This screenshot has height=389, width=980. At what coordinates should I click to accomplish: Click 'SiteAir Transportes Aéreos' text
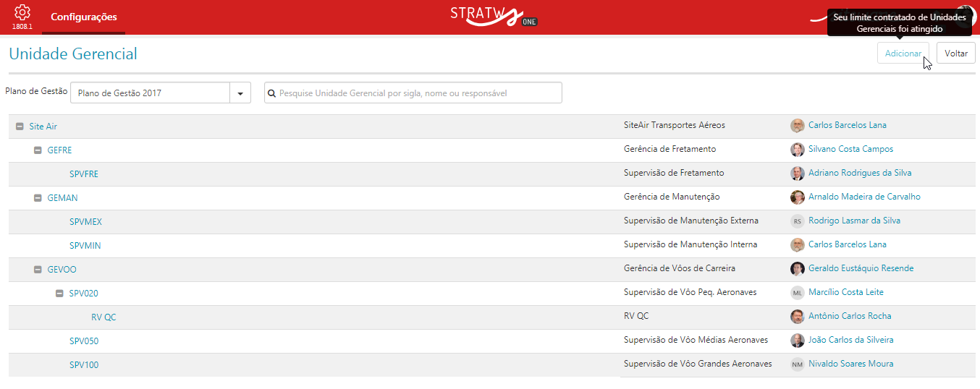675,125
